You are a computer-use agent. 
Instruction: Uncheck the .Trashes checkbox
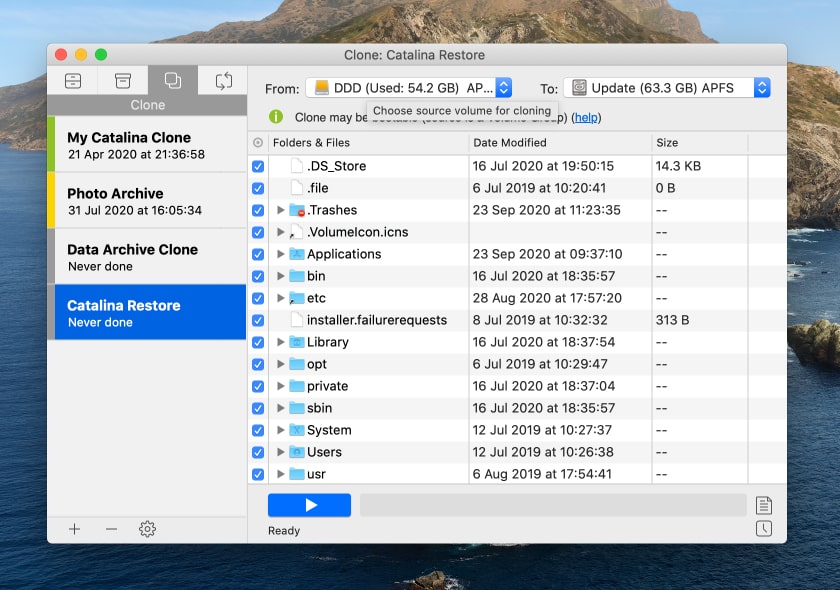tap(258, 210)
